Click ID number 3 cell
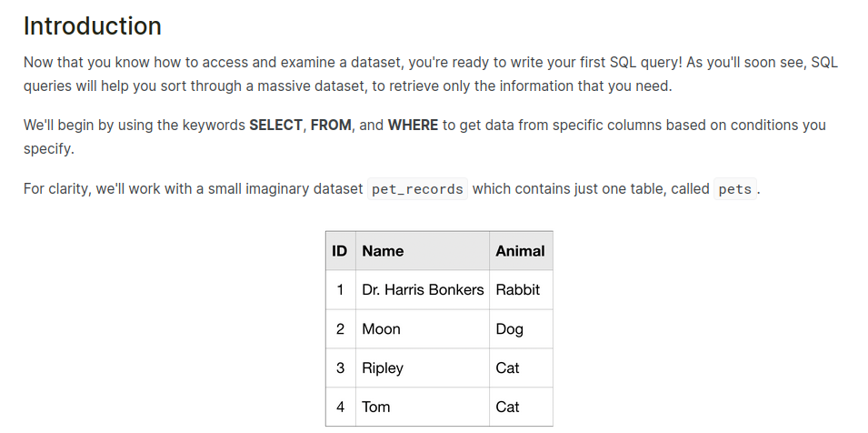Screen dimensions: 868x433 pyautogui.click(x=340, y=368)
